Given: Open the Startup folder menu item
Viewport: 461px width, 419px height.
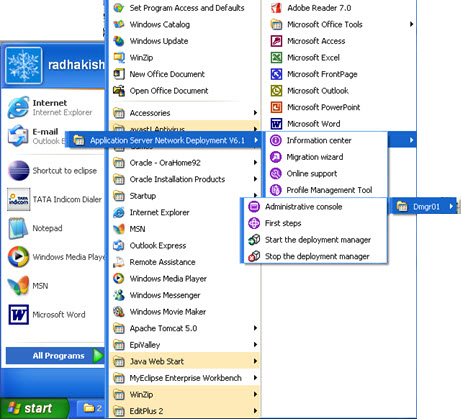Looking at the screenshot, I should 185,196.
